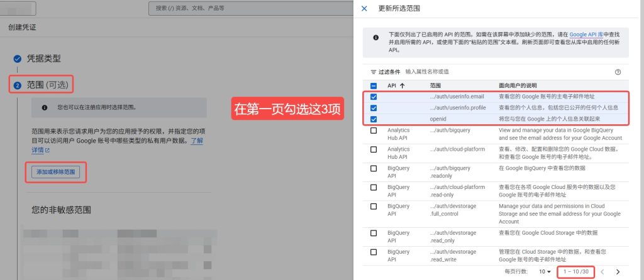644x280 pixels.
Task: Click the info icon in the API notice banner
Action: point(375,37)
